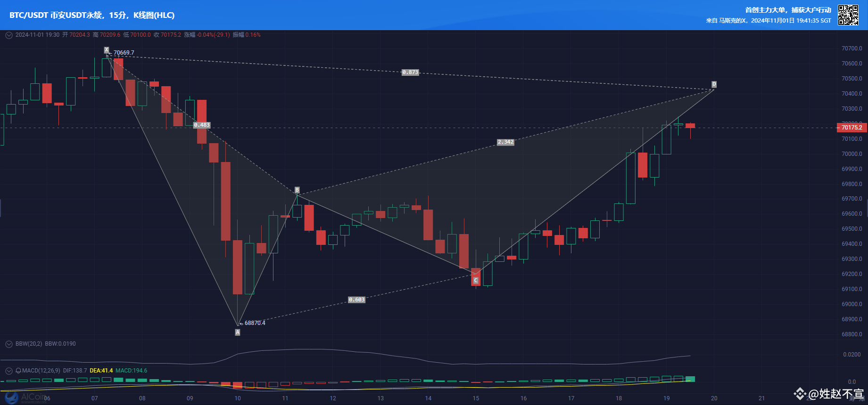
Task: Select the X point marker of the pattern
Action: click(107, 49)
